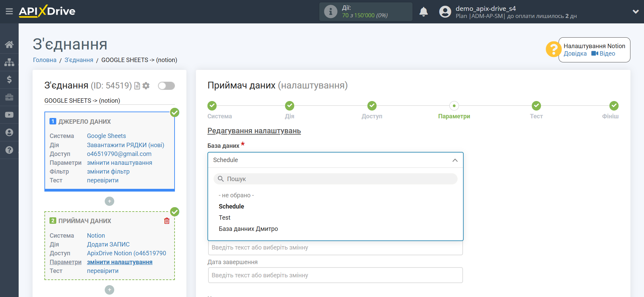Click the user avatar icon
The height and width of the screenshot is (297, 644).
tap(445, 12)
